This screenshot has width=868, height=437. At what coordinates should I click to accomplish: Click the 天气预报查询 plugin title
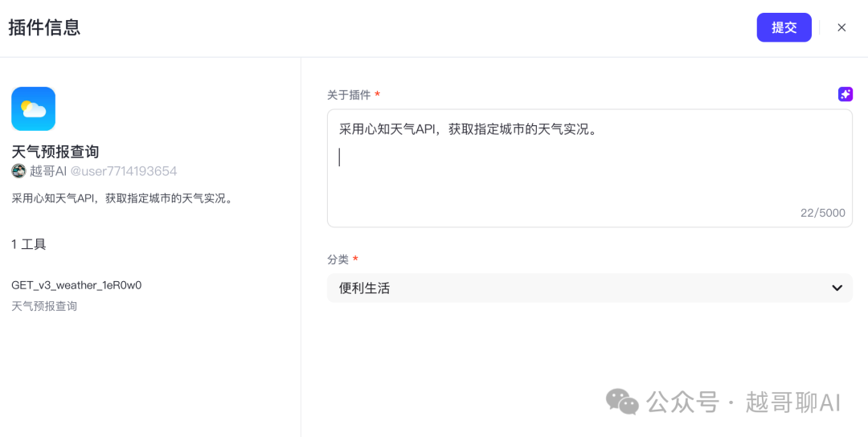pyautogui.click(x=55, y=152)
